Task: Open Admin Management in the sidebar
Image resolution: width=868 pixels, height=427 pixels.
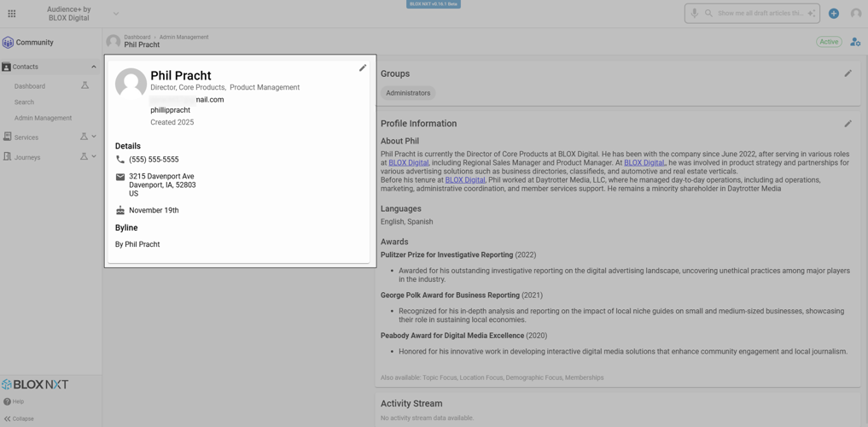Action: click(44, 118)
